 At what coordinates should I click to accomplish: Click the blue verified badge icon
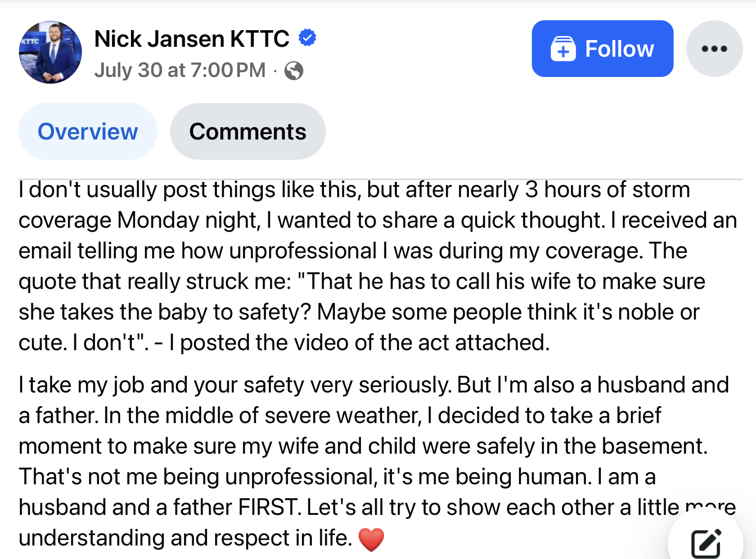(307, 38)
